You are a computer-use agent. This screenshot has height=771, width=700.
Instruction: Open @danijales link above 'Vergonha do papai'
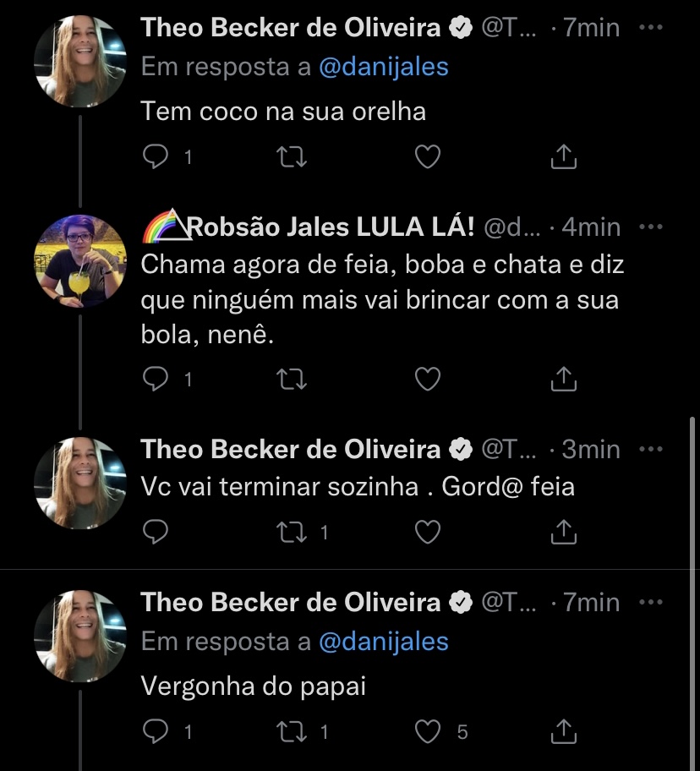[383, 642]
